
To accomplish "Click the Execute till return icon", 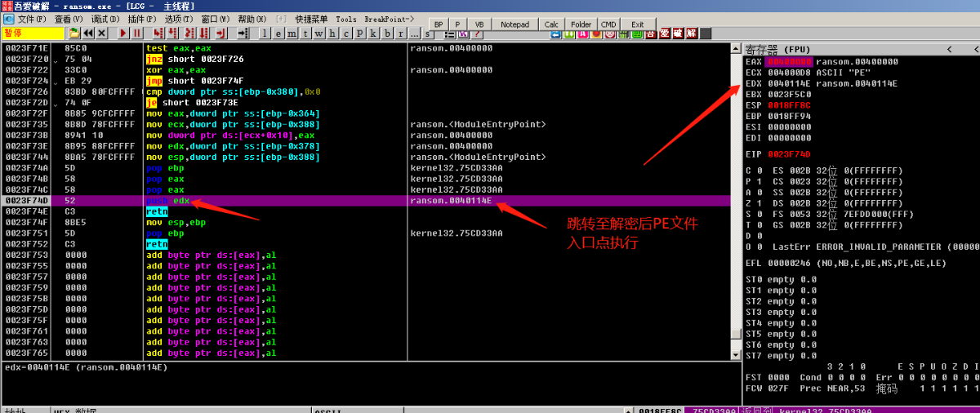I will [220, 33].
